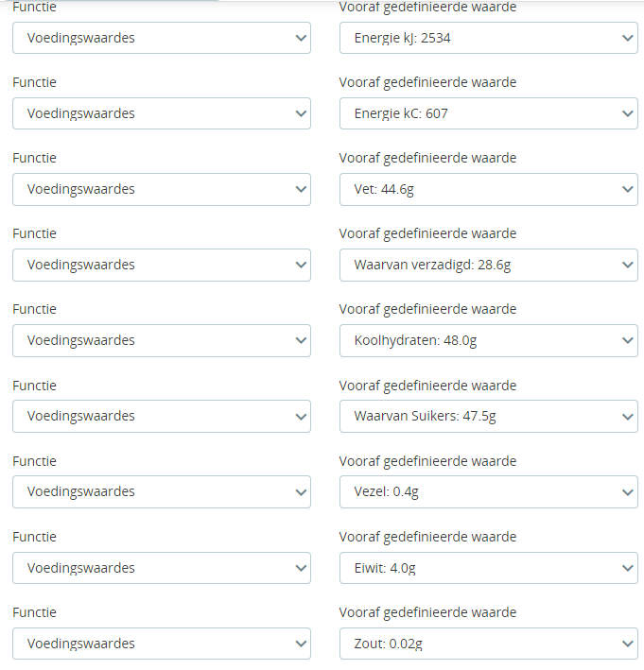Open the Vet: 44.6g value dropdown
This screenshot has height=670, width=644.
[488, 189]
